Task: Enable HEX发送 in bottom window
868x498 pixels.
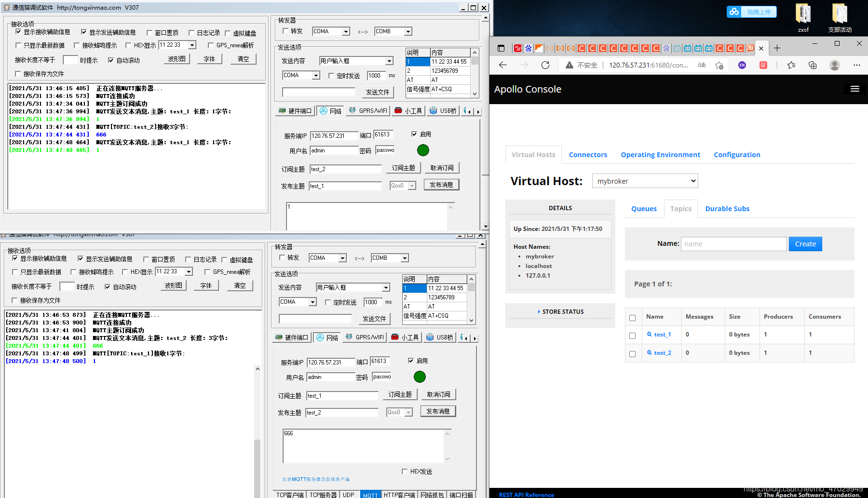Action: pos(405,471)
